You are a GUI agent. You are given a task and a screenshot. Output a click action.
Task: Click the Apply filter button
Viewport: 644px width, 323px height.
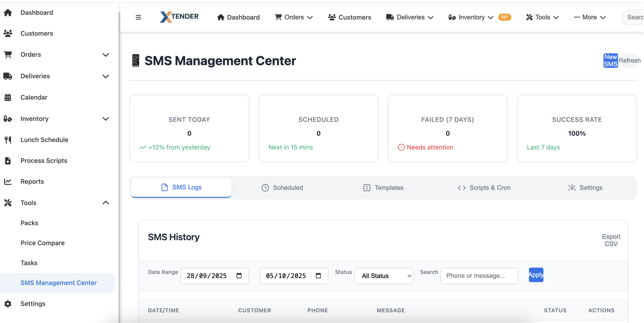tap(536, 275)
